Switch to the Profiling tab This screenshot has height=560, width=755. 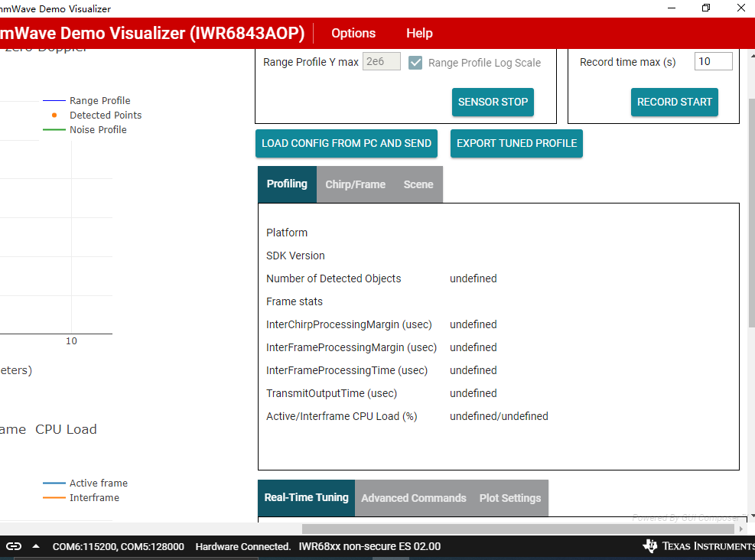tap(287, 184)
